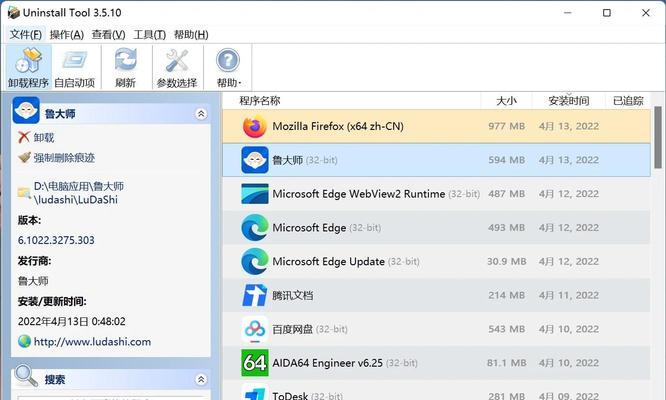Open the 自启动项 startup items icon
This screenshot has width=666, height=400.
pos(75,60)
